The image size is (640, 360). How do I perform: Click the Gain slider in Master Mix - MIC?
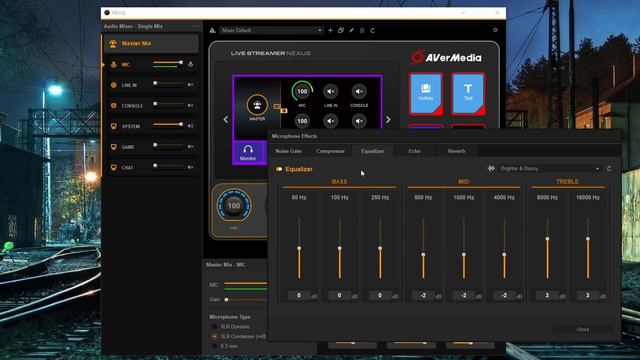click(x=246, y=300)
